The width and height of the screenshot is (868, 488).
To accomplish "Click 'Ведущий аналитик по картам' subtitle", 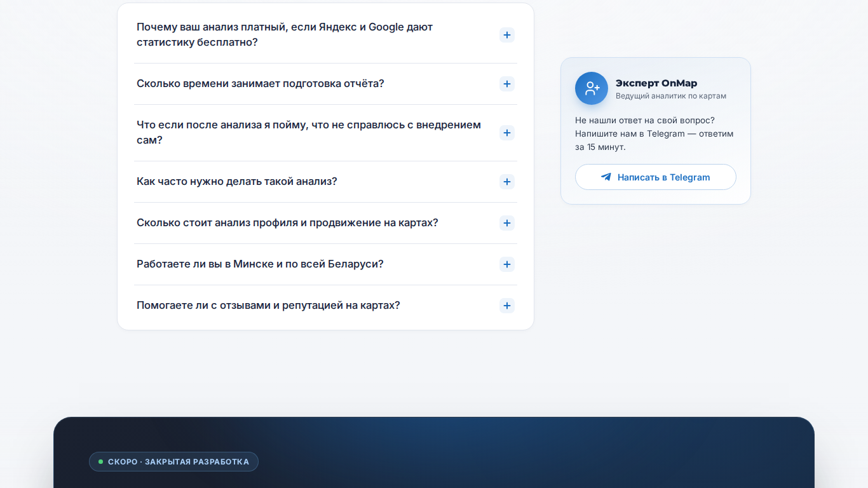I will [671, 96].
